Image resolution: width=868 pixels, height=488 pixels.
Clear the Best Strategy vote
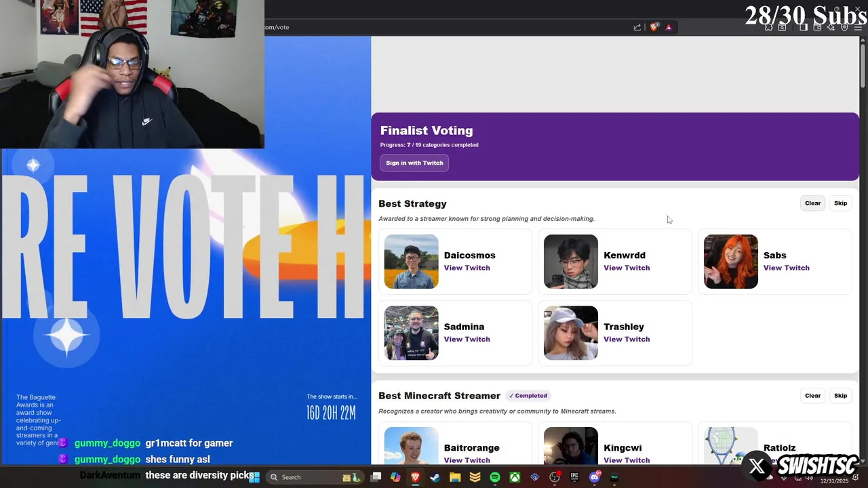coord(812,203)
